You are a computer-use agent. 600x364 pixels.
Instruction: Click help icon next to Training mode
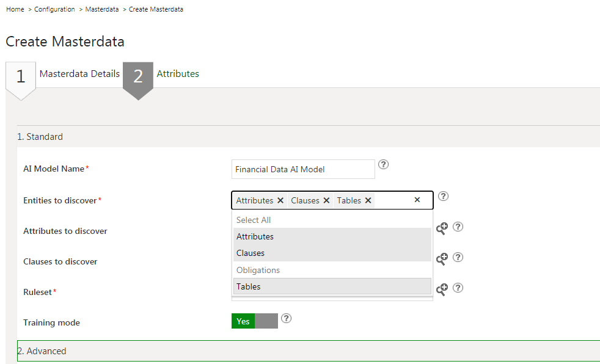point(286,318)
